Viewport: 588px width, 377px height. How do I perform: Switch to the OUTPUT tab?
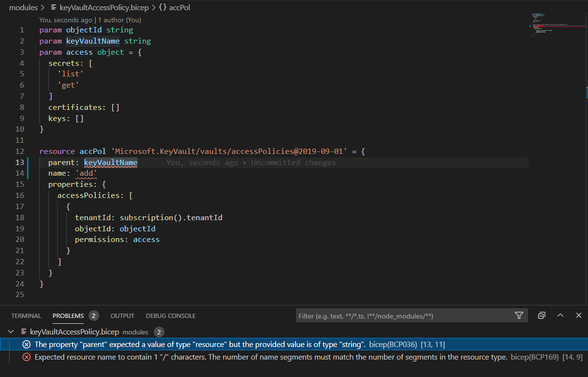click(x=122, y=316)
